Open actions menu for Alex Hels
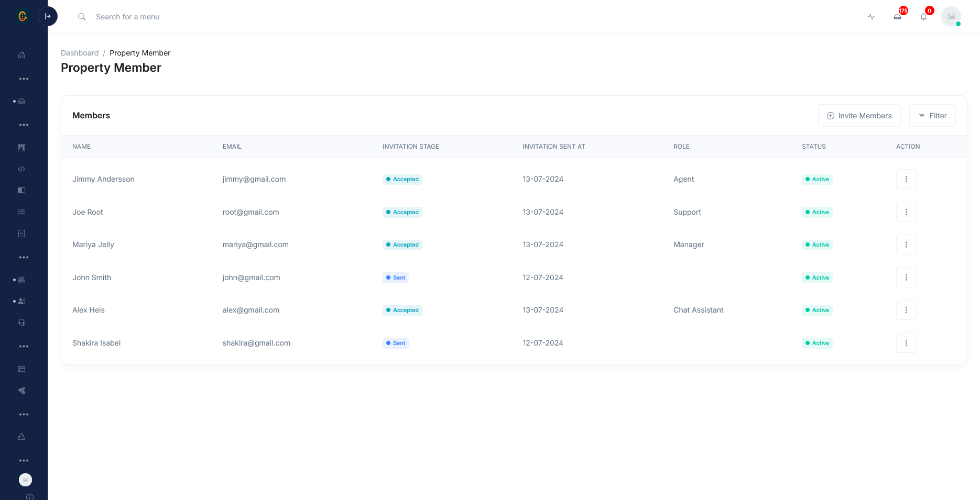The width and height of the screenshot is (980, 500). 906,310
